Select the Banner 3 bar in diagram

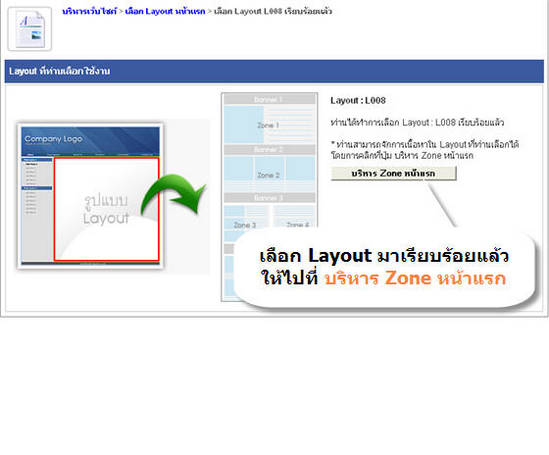(269, 198)
